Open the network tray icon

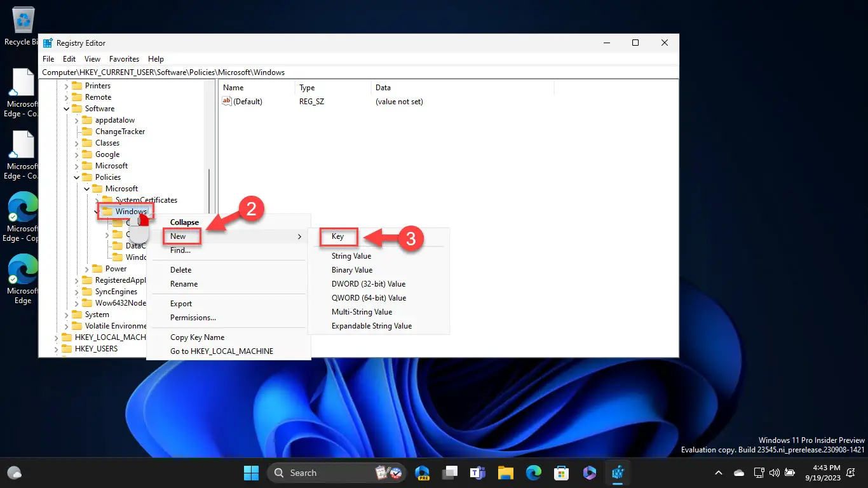(x=759, y=473)
